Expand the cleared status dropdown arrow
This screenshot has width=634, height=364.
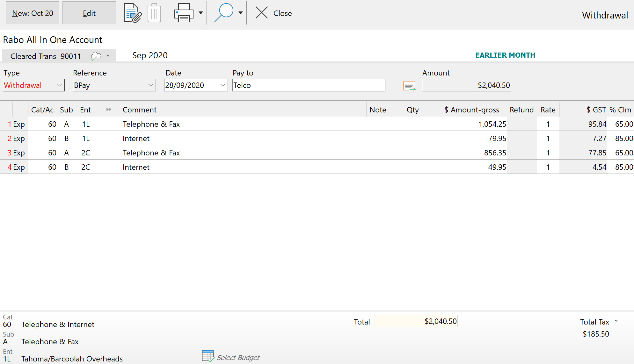point(108,56)
